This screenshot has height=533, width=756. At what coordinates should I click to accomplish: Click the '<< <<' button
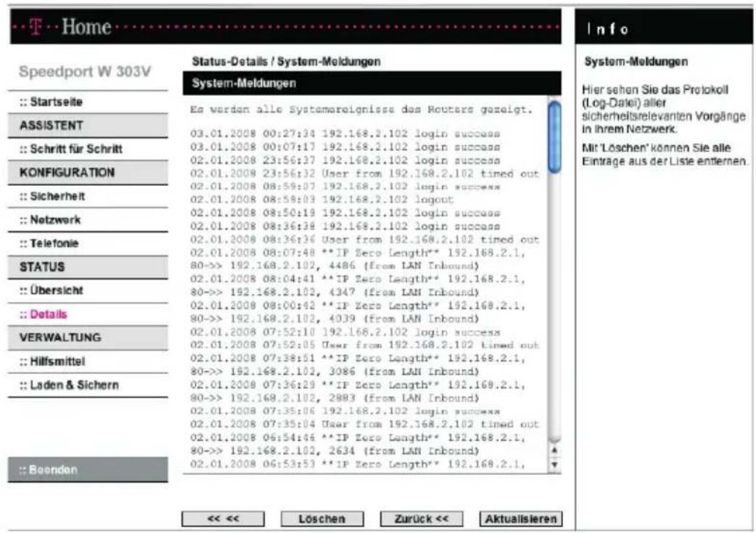pyautogui.click(x=223, y=519)
